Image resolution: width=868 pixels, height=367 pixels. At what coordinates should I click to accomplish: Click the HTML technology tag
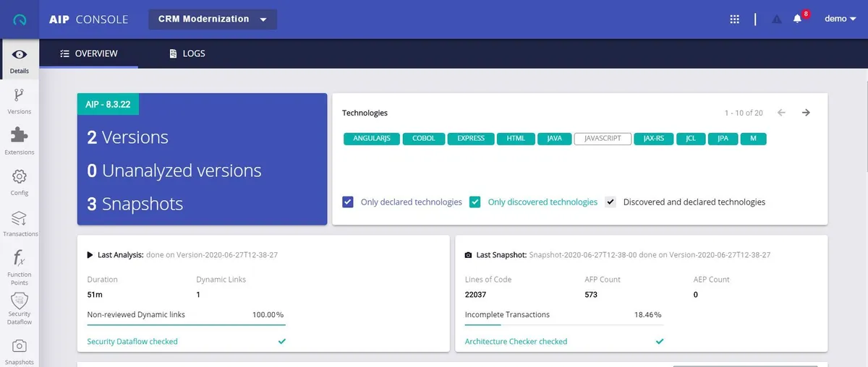tap(516, 139)
